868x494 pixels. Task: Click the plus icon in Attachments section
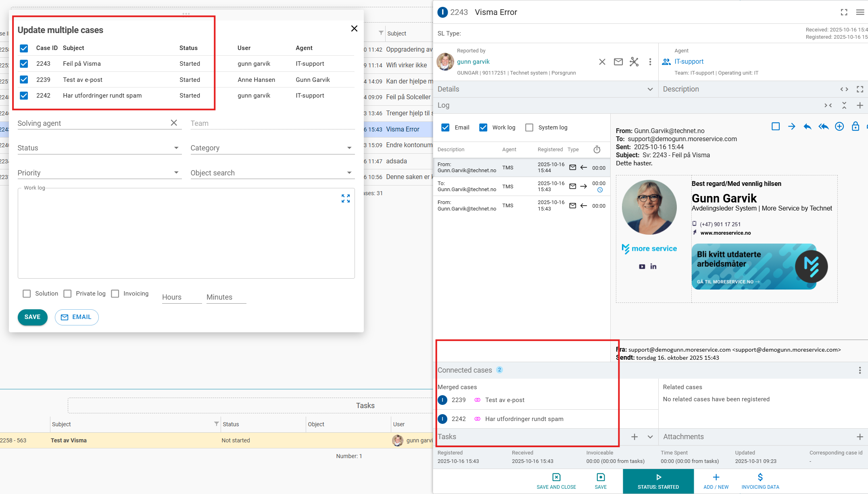coord(860,437)
